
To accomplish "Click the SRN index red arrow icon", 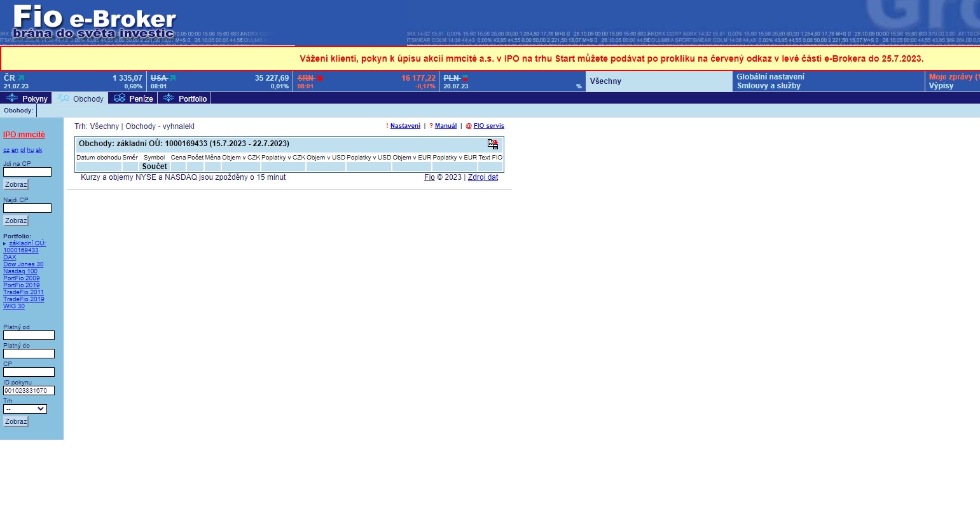I will pos(320,78).
